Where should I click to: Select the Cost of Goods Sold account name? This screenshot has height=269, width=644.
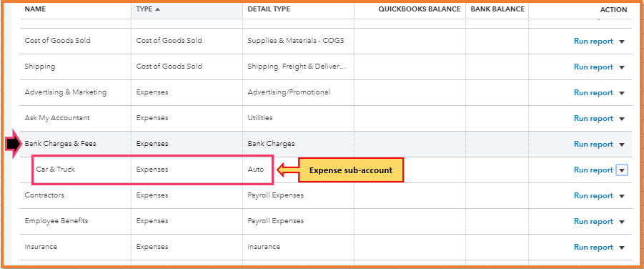click(x=57, y=41)
